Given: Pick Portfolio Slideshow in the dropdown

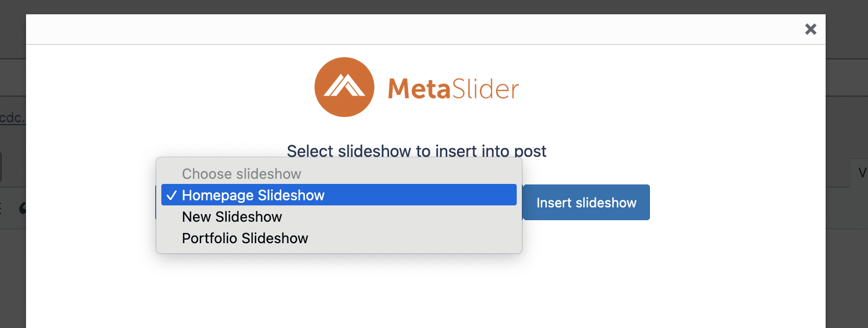Looking at the screenshot, I should pyautogui.click(x=245, y=238).
